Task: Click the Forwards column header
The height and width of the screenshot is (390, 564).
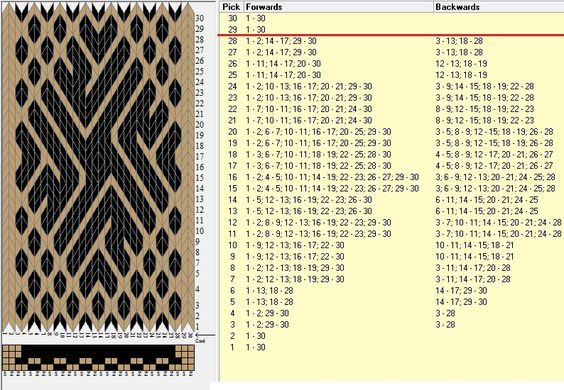Action: [338, 7]
